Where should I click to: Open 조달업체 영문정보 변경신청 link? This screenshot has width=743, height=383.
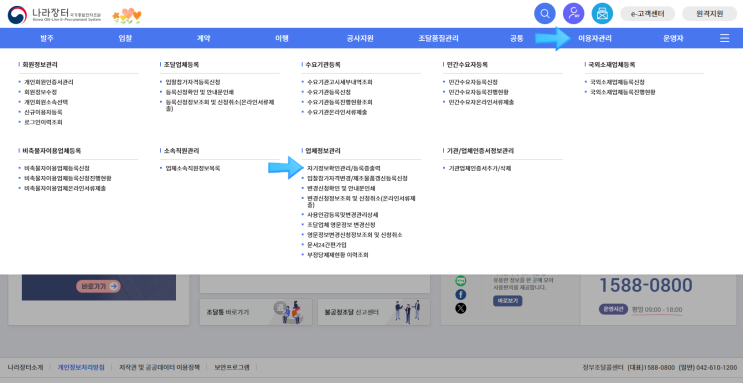(341, 225)
